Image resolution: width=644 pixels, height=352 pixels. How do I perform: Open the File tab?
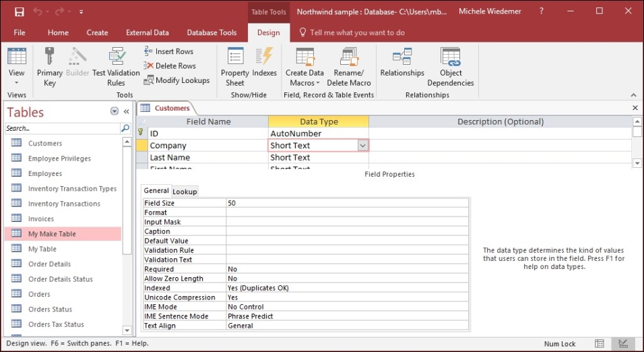20,32
